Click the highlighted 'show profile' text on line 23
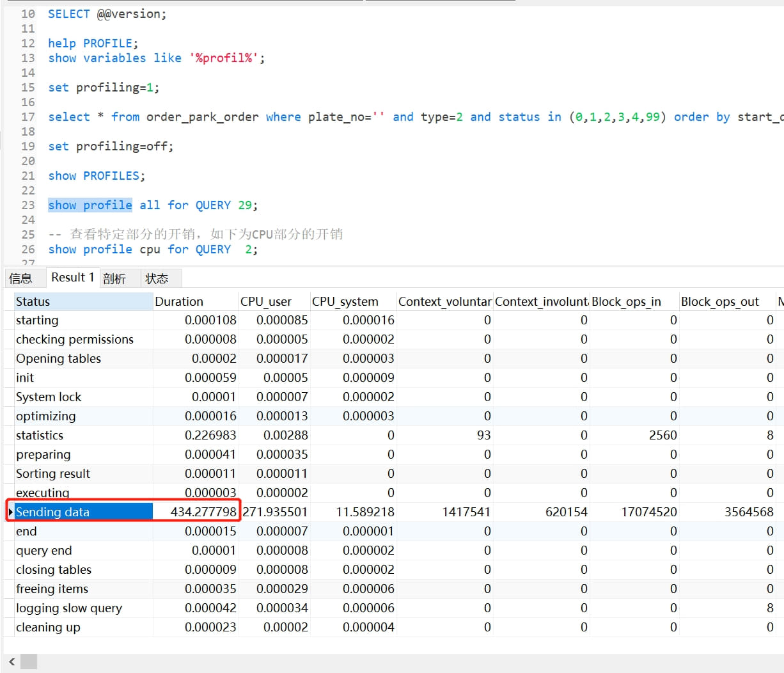Viewport: 784px width, 673px height. coord(90,205)
